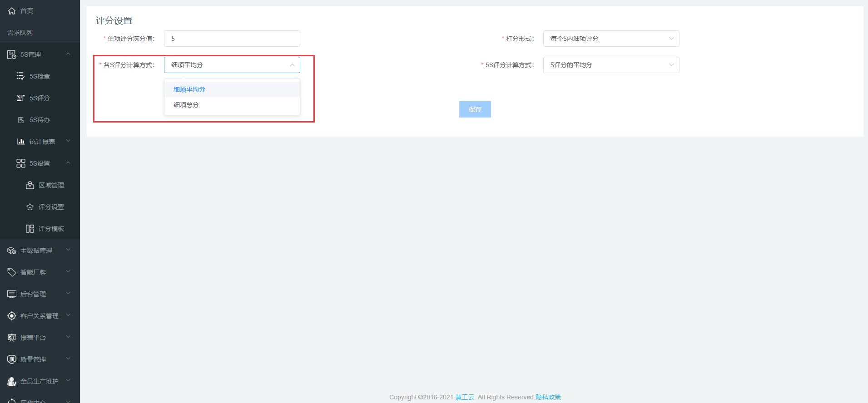Viewport: 868px width, 403px height.
Task: Open the 需求队列 menu item
Action: coord(20,33)
